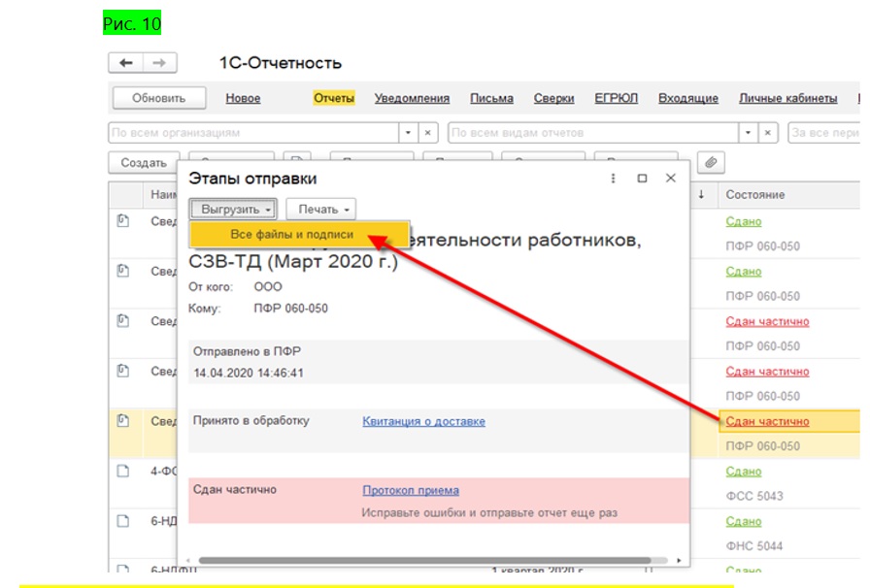Click the forward navigation arrow
The height and width of the screenshot is (588, 870).
(x=159, y=63)
